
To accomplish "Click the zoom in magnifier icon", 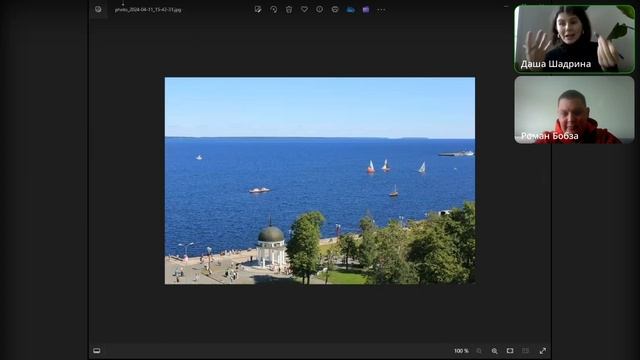I will coord(494,351).
